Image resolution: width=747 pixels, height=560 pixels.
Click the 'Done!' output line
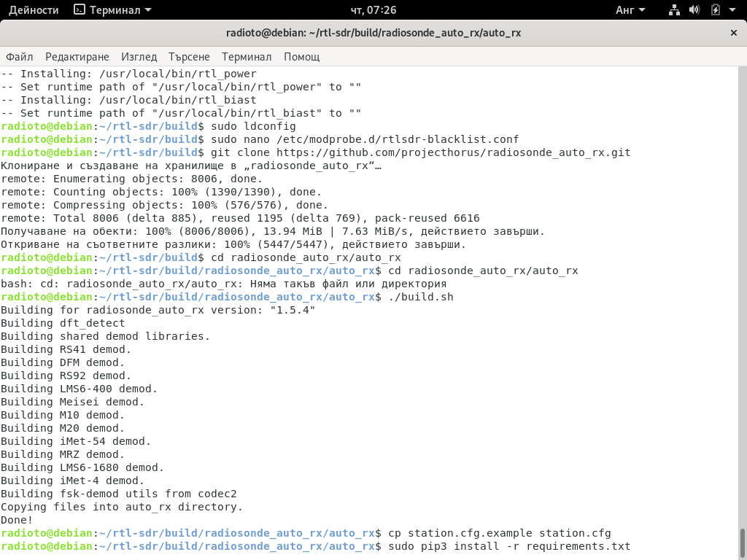[17, 520]
